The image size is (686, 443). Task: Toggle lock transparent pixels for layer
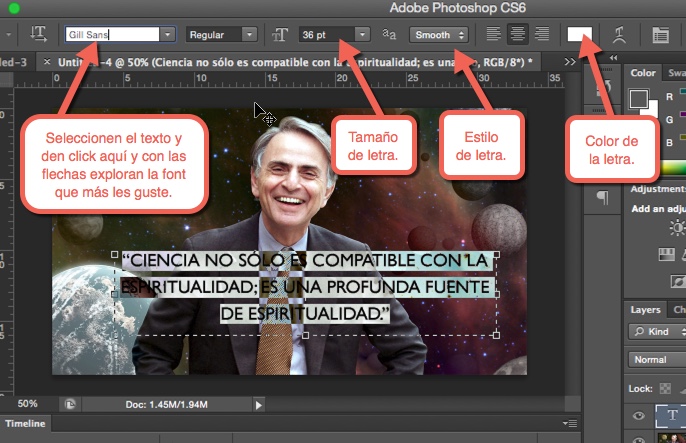pyautogui.click(x=667, y=387)
